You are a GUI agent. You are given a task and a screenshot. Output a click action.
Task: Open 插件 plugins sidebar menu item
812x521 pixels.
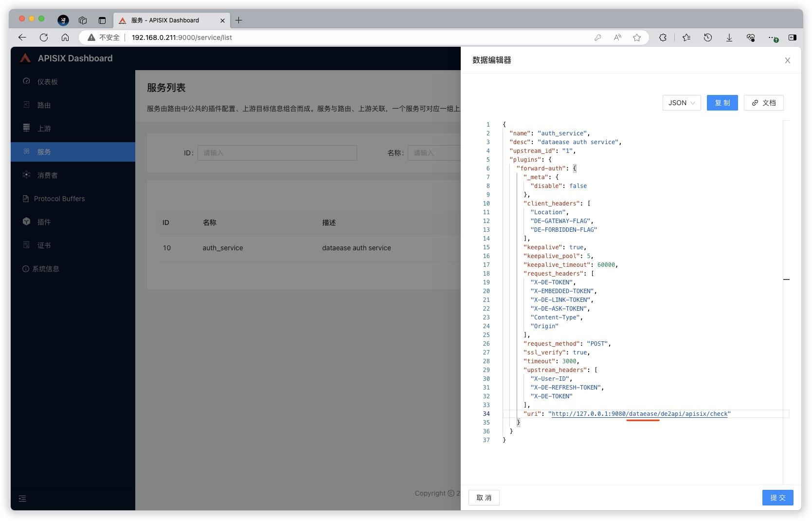click(x=44, y=222)
